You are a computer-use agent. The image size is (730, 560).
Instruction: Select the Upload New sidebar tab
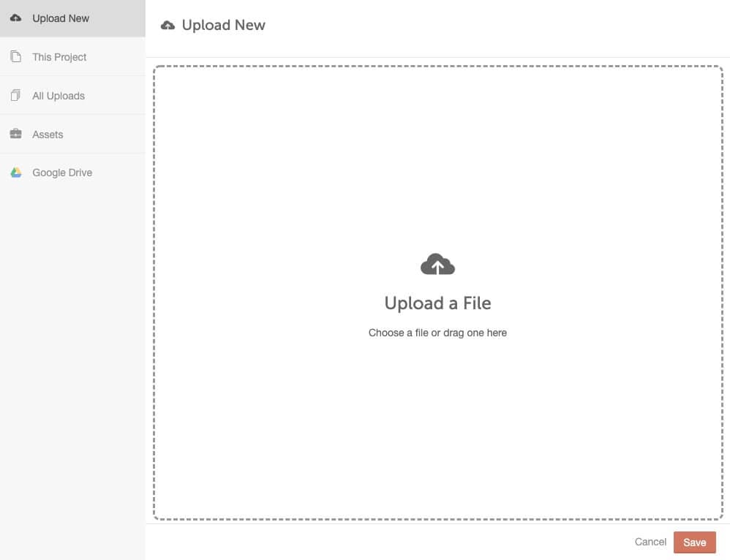point(72,18)
